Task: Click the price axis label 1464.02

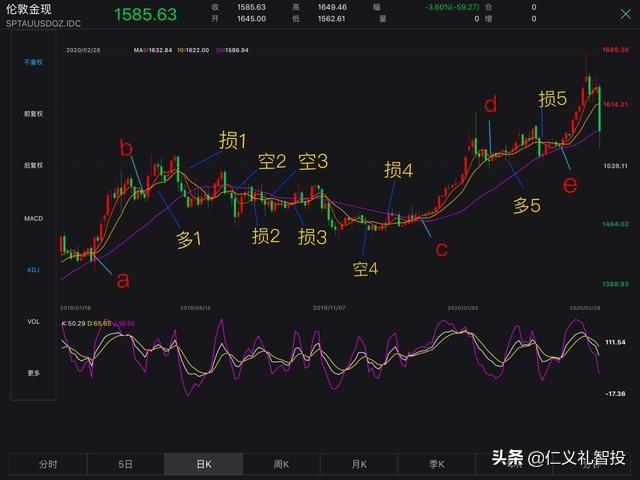Action: [x=616, y=224]
